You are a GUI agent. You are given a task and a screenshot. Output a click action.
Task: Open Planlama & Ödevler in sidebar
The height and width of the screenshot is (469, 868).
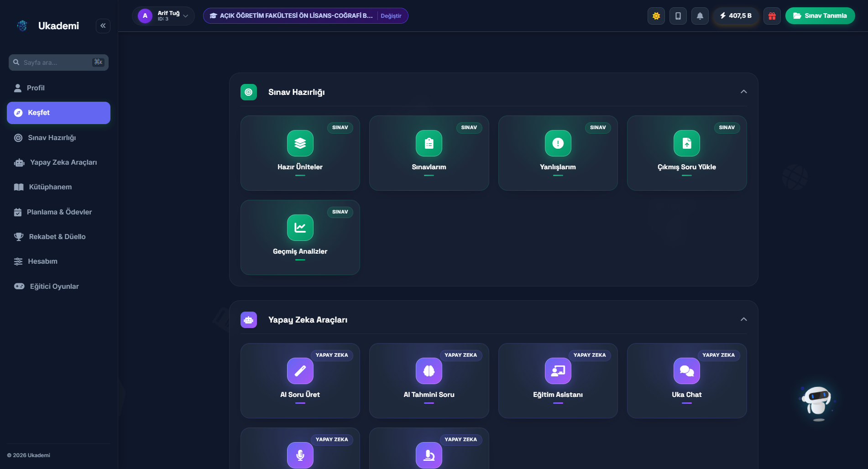pyautogui.click(x=58, y=212)
